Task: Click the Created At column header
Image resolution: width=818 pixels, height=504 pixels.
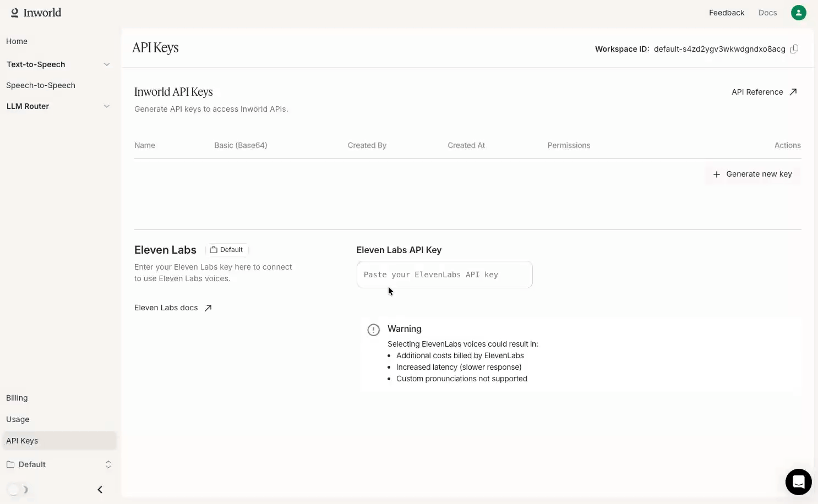Action: pyautogui.click(x=466, y=145)
